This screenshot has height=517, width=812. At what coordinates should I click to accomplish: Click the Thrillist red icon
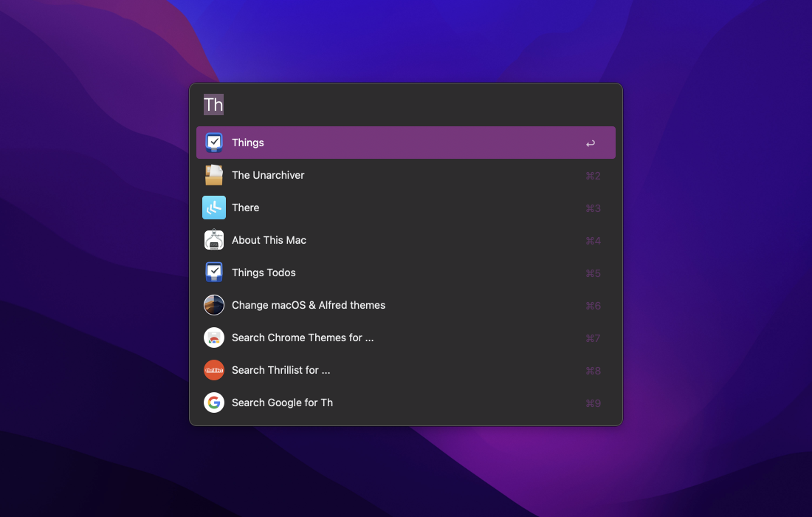pyautogui.click(x=214, y=370)
